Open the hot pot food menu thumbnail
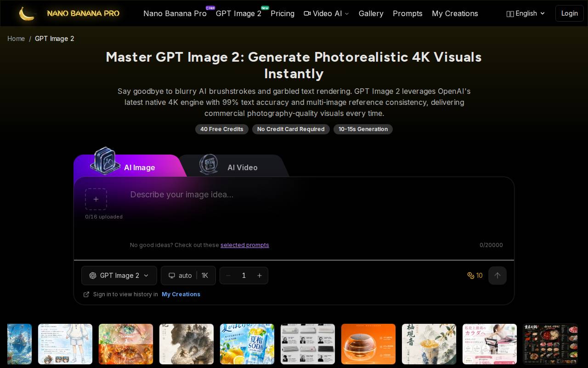 coord(550,344)
